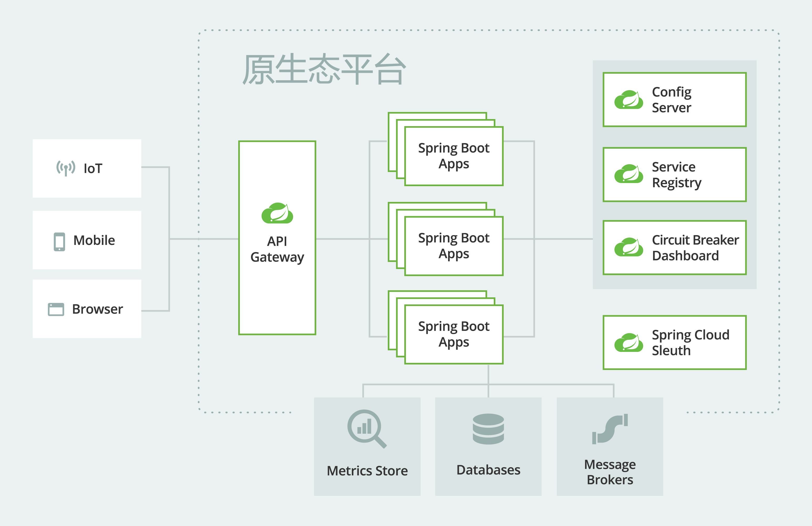Click the Spring leaf icon in API Gateway

click(x=277, y=213)
